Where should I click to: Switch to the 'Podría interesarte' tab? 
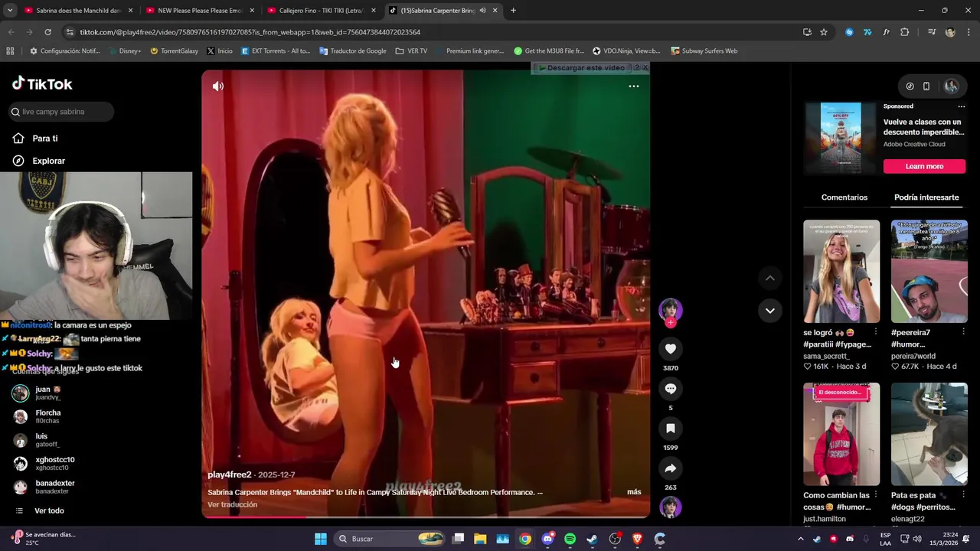(x=926, y=197)
